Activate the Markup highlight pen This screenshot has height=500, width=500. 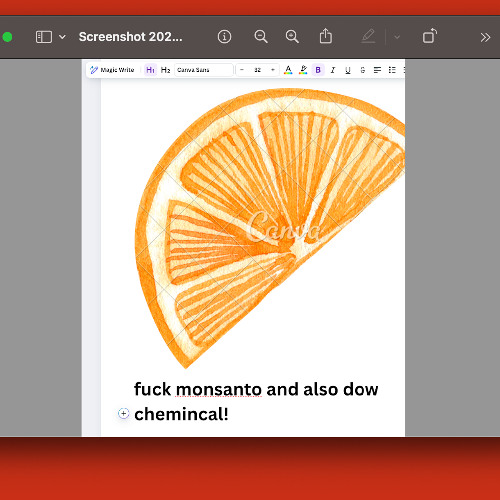(x=368, y=36)
